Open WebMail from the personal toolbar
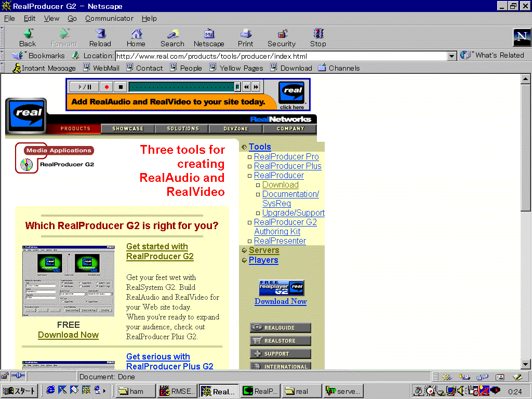Image resolution: width=532 pixels, height=399 pixels. coord(101,68)
